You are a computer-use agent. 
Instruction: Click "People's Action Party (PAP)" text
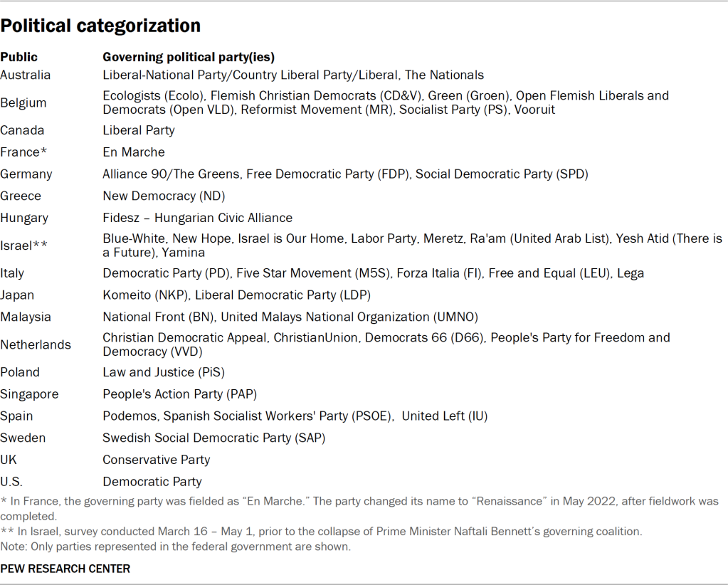click(x=179, y=394)
